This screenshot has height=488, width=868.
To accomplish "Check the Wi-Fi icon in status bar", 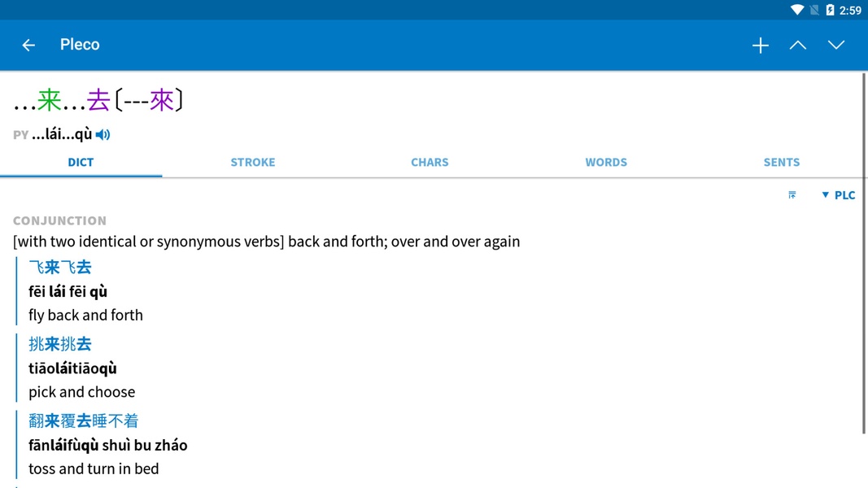I will tap(796, 10).
